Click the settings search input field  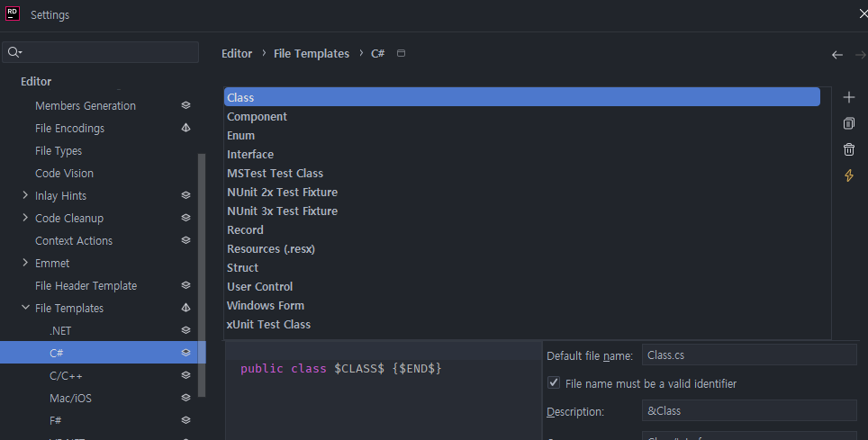[x=100, y=52]
